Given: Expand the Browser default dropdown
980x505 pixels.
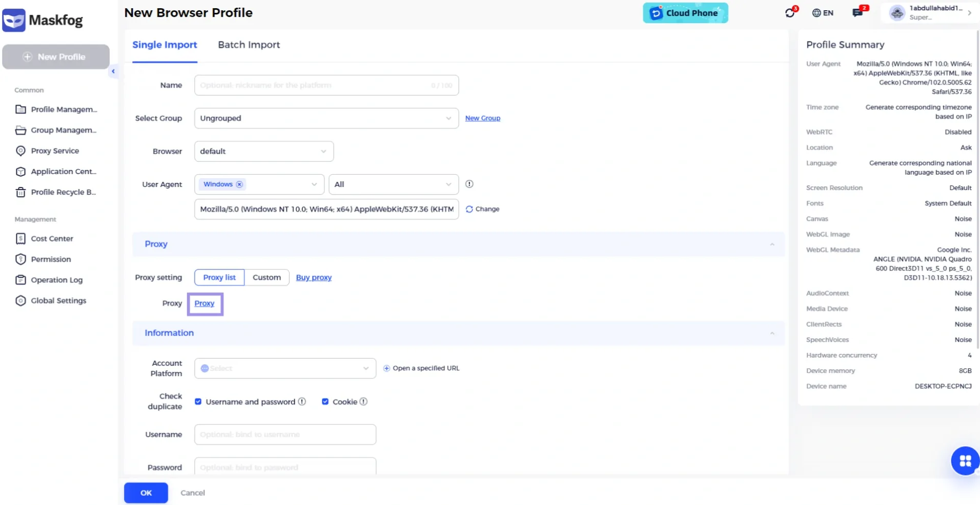Looking at the screenshot, I should point(263,151).
